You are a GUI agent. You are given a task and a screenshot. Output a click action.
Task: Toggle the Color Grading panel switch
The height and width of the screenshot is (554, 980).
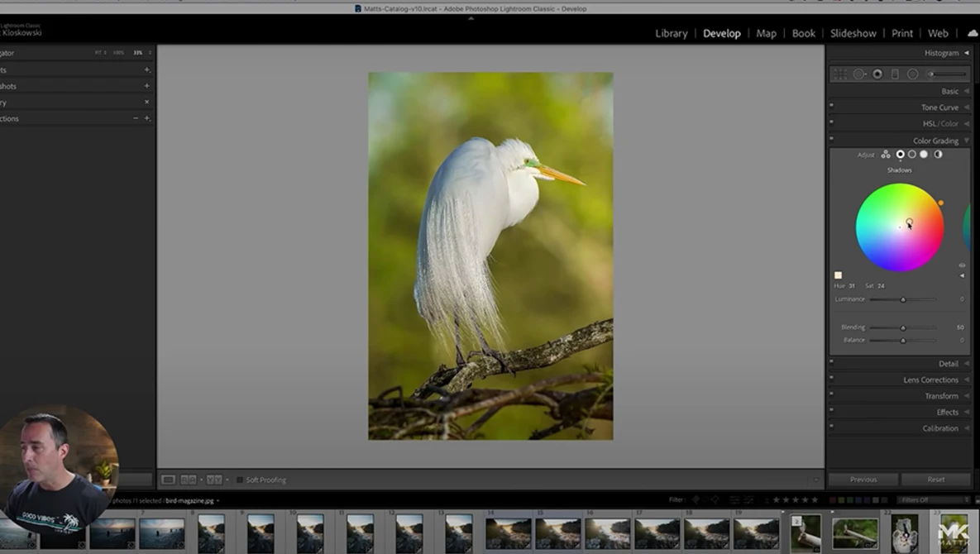coord(831,138)
